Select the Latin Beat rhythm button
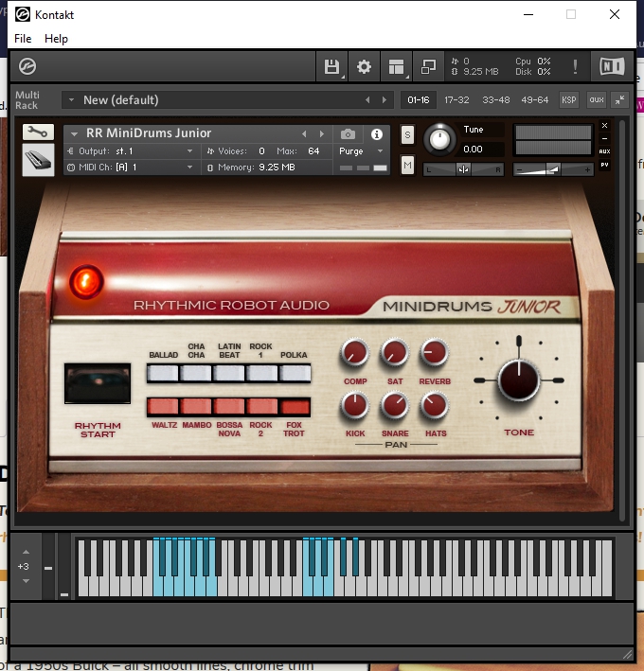 [x=228, y=373]
